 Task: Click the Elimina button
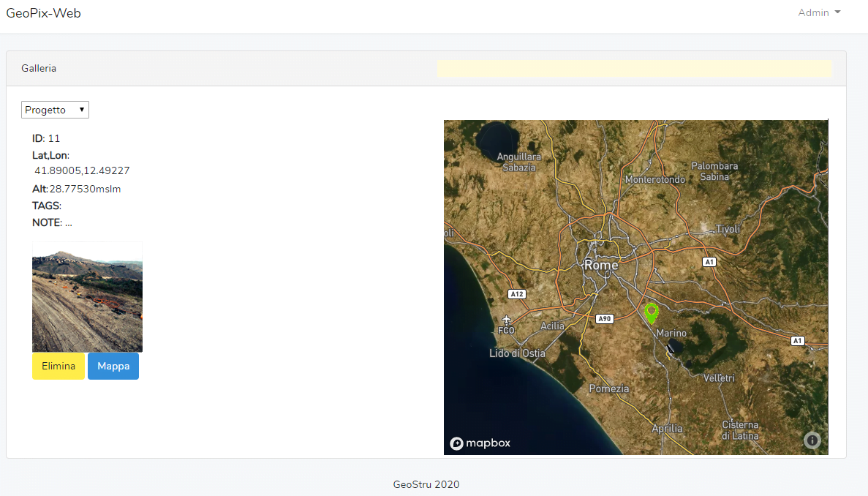pyautogui.click(x=58, y=366)
